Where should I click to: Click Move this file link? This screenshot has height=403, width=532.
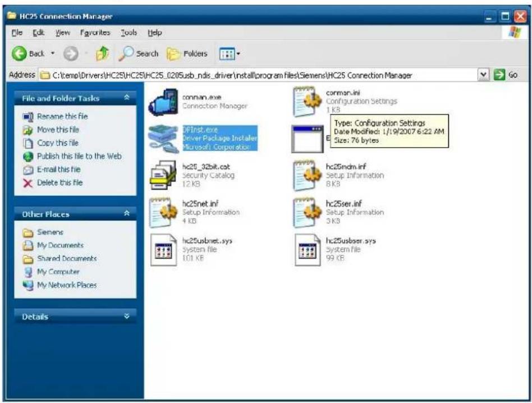(x=58, y=130)
